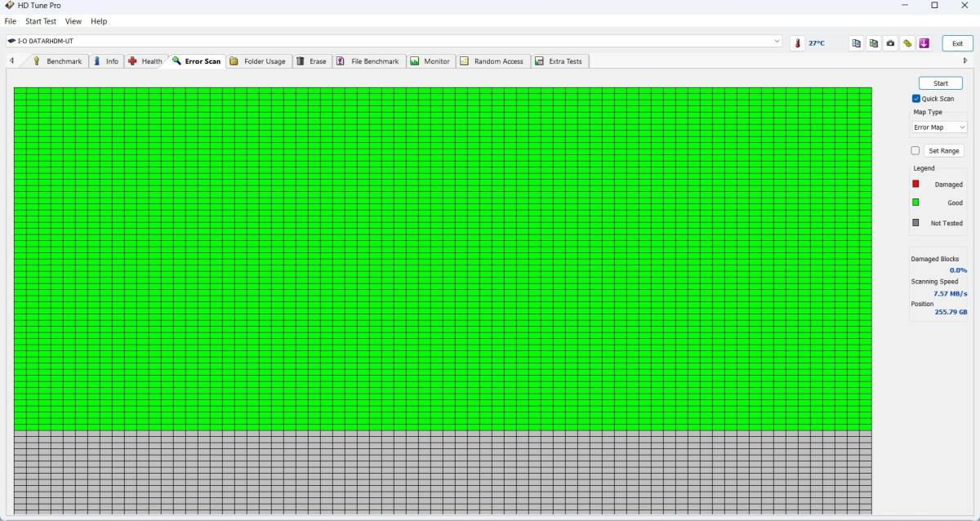The width and height of the screenshot is (980, 521).
Task: Click the green copy-screenshot toolbar icon
Action: pyautogui.click(x=873, y=43)
